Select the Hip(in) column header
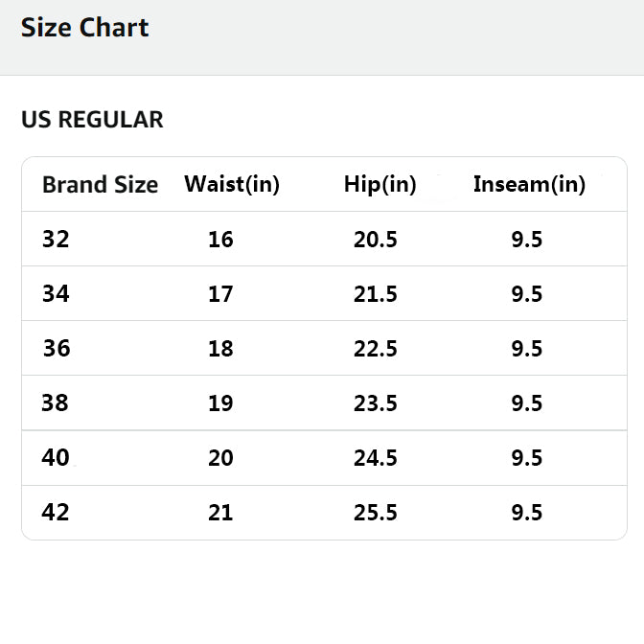 [379, 184]
